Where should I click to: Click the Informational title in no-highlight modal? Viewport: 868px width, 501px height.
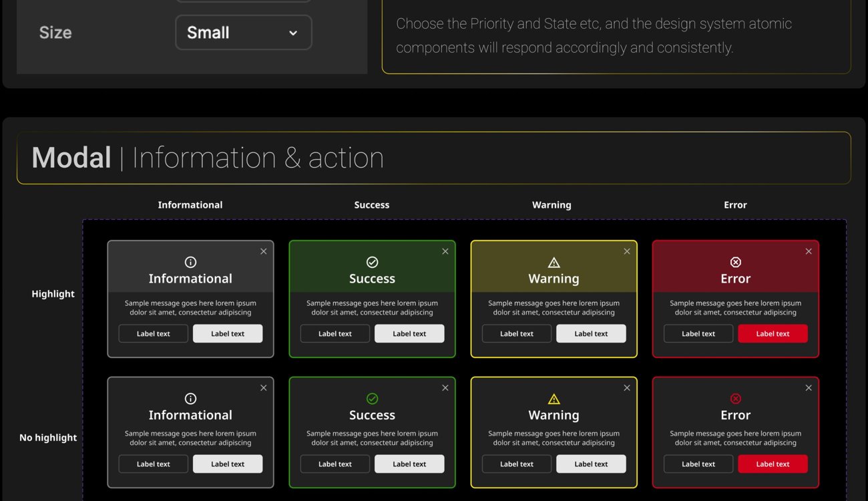coord(190,415)
